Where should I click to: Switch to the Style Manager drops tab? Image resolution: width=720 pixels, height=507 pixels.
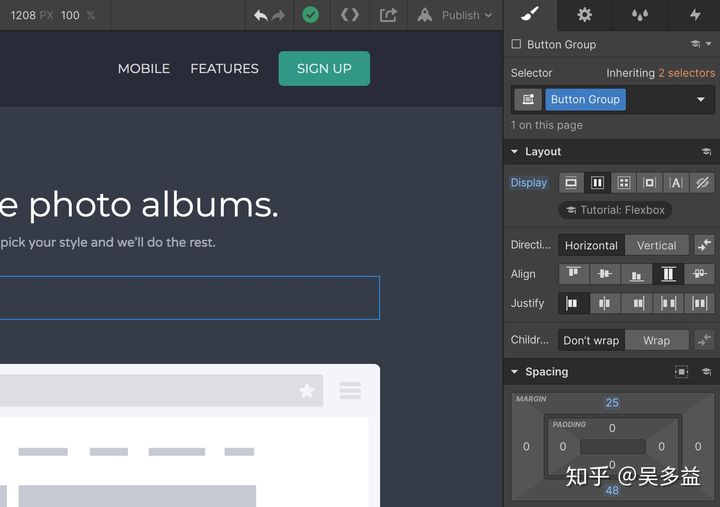coord(640,15)
